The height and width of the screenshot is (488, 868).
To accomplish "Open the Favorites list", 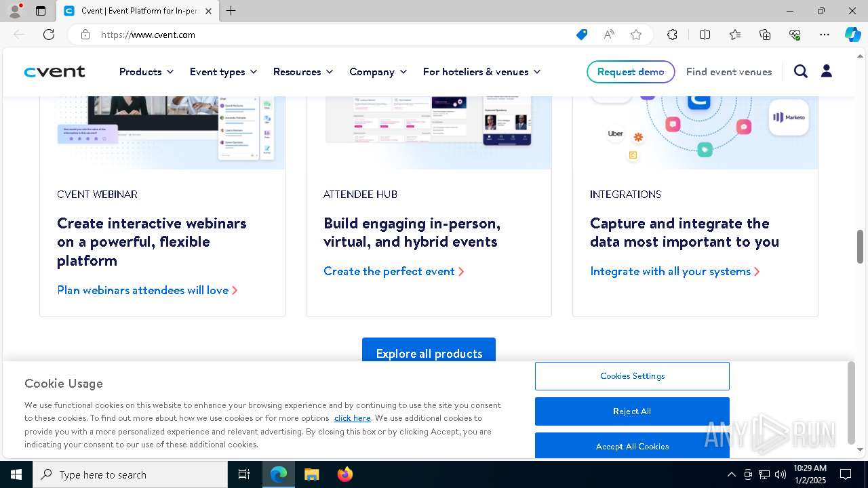I will 735,35.
